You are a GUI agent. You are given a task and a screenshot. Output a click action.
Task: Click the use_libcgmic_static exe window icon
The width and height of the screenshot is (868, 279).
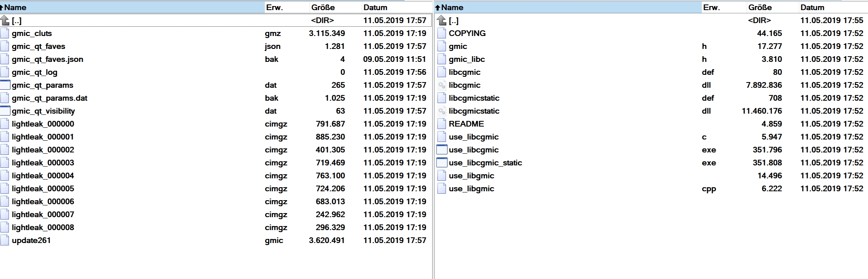(442, 163)
